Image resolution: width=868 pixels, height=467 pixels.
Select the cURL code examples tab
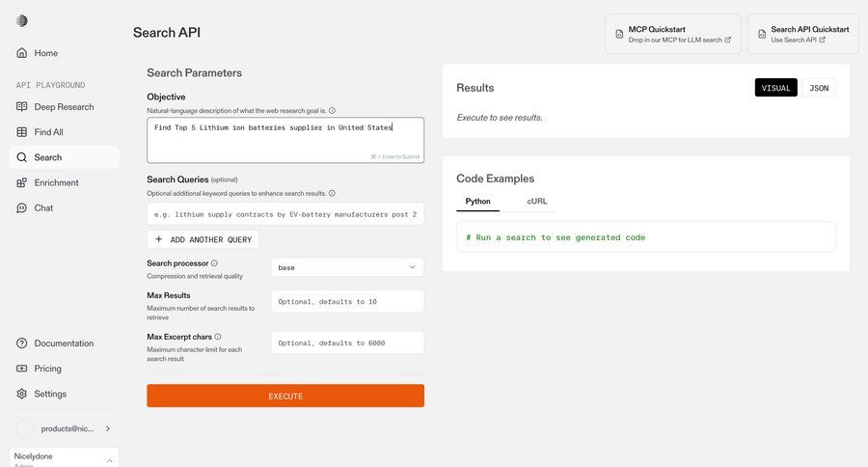pos(536,202)
